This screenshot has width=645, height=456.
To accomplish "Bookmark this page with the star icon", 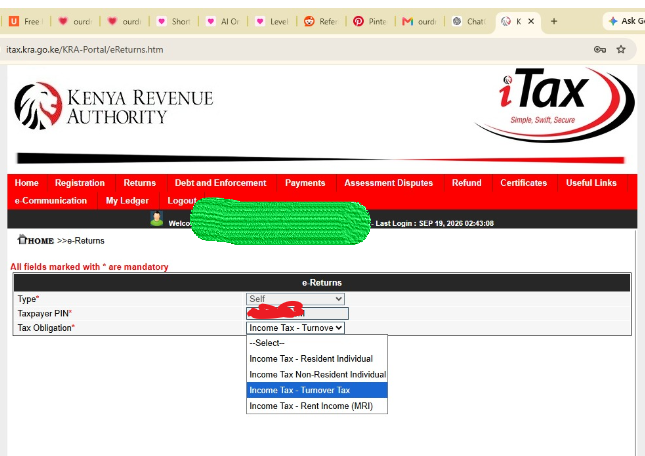I will point(621,50).
